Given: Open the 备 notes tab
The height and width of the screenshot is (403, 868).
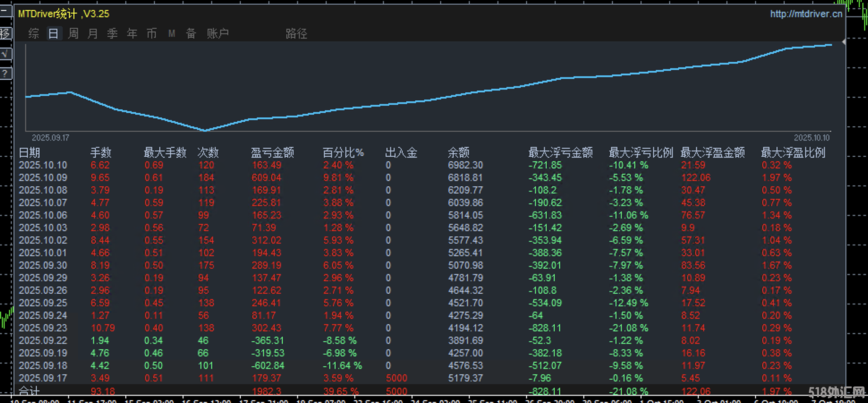Looking at the screenshot, I should coord(191,34).
